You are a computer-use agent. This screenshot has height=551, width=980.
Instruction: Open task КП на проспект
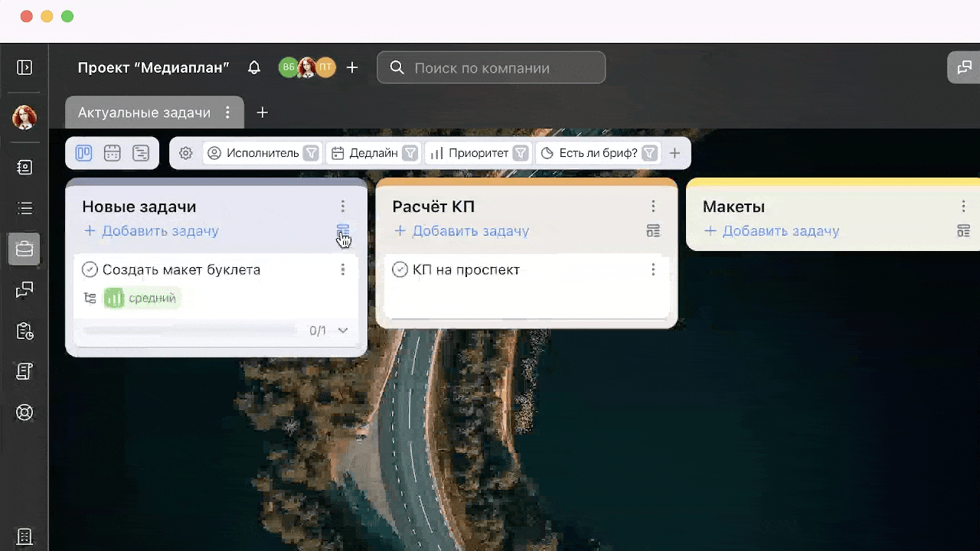(466, 269)
